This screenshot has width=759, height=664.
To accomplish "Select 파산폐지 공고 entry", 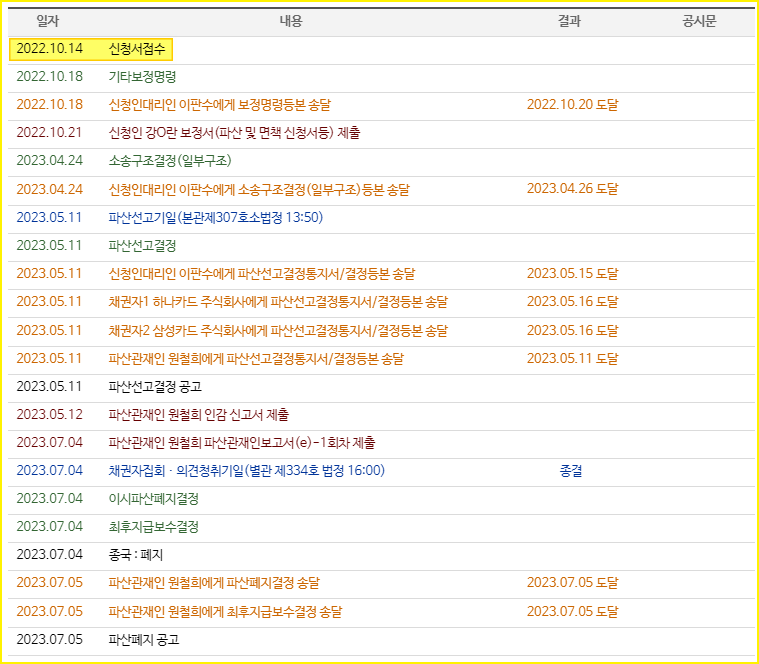I will point(144,640).
